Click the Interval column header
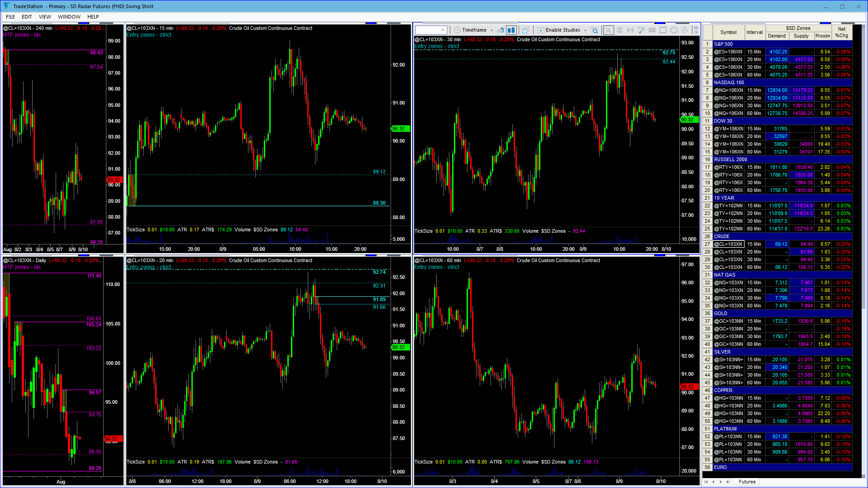The width and height of the screenshot is (868, 488). pos(754,32)
